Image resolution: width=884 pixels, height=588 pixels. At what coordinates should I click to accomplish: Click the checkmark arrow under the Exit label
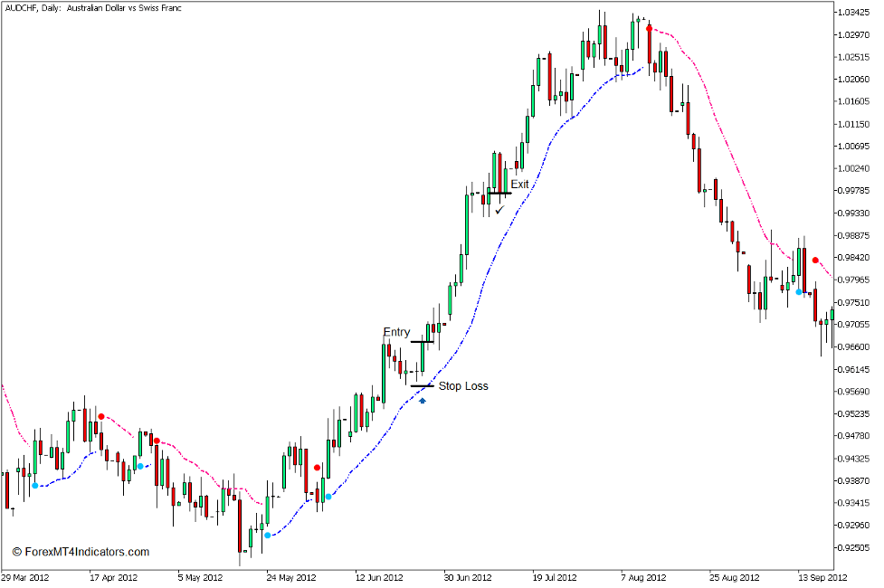499,208
